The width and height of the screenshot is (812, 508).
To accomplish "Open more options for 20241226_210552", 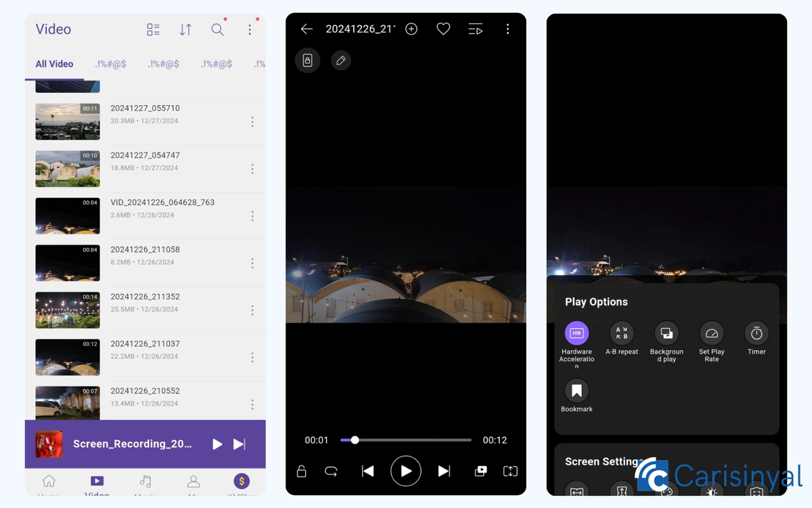I will (252, 404).
